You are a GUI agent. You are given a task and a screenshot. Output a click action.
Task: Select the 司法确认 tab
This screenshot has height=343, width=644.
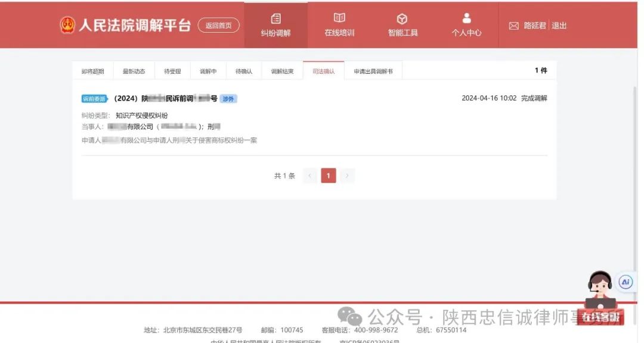(324, 71)
